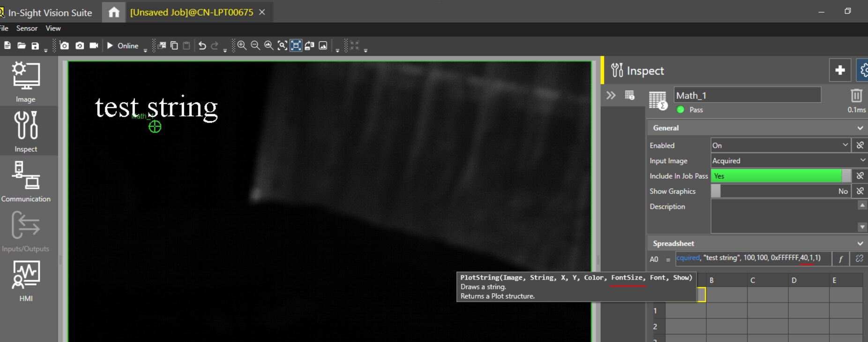The image size is (868, 342).
Task: Go to the home screen
Action: [114, 12]
